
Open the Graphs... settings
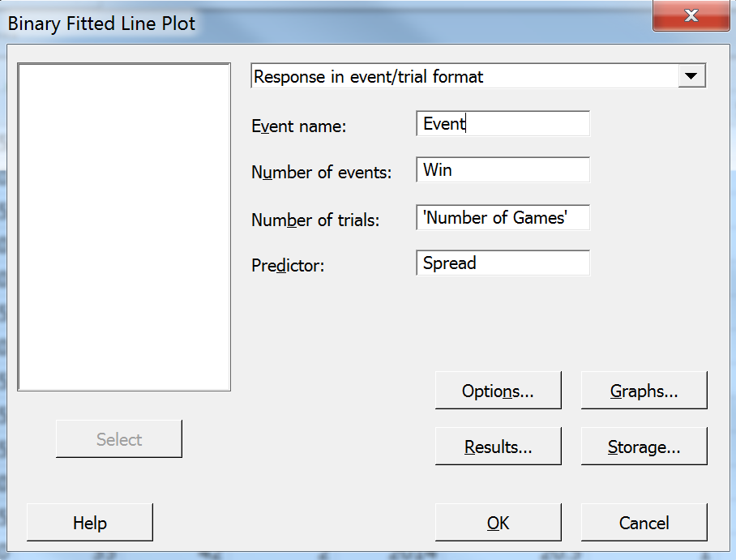click(644, 391)
